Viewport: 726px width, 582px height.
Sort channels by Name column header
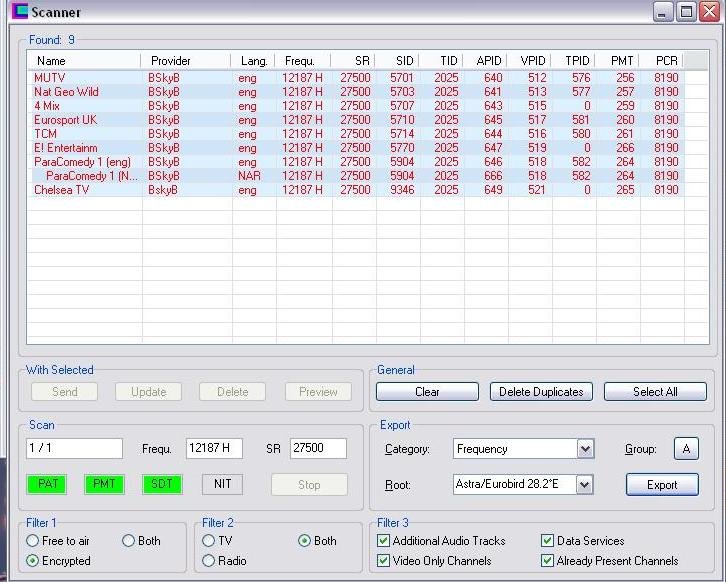[50, 61]
